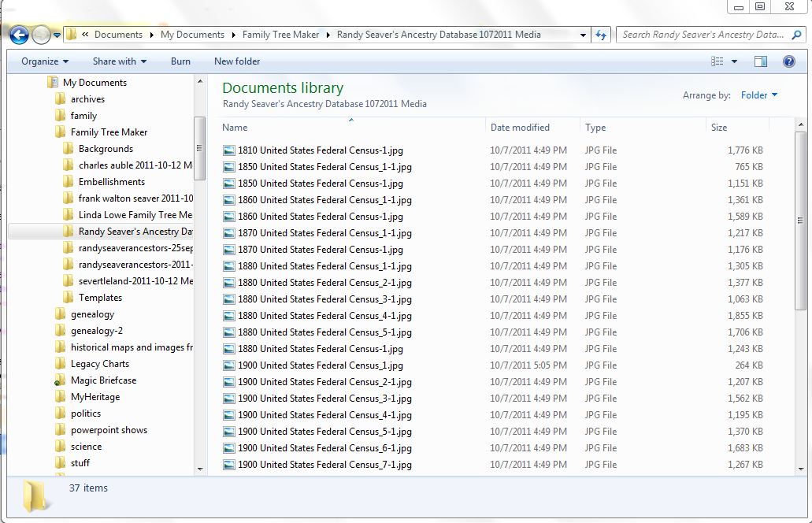Image resolution: width=812 pixels, height=523 pixels.
Task: Open the powerpoint shows folder
Action: coord(109,430)
